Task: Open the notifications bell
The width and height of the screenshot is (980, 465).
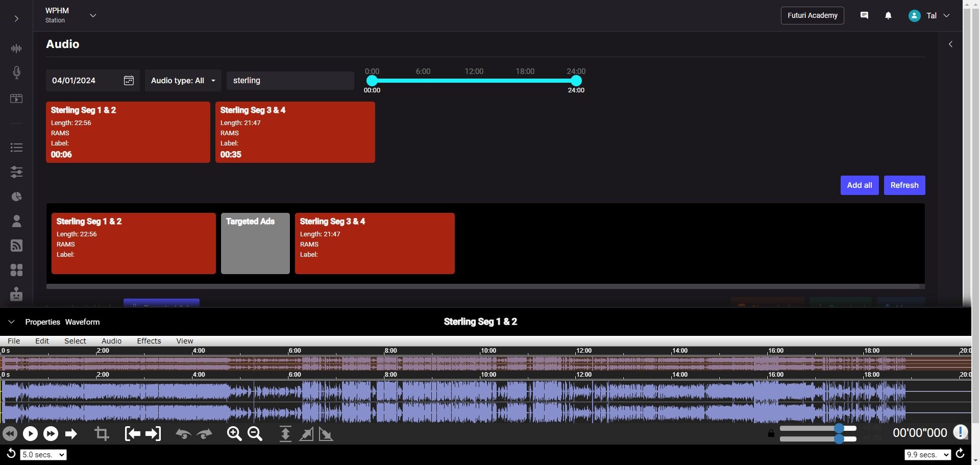Action: tap(888, 16)
